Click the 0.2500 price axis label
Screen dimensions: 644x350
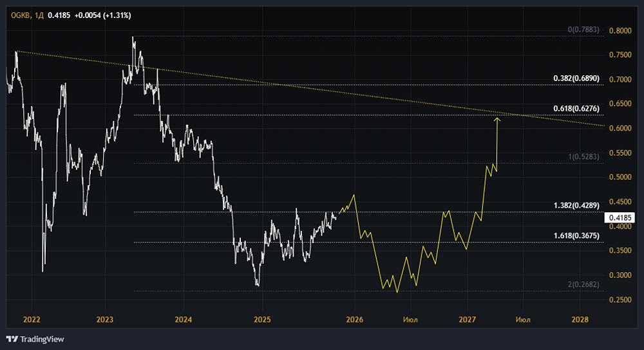pos(620,300)
